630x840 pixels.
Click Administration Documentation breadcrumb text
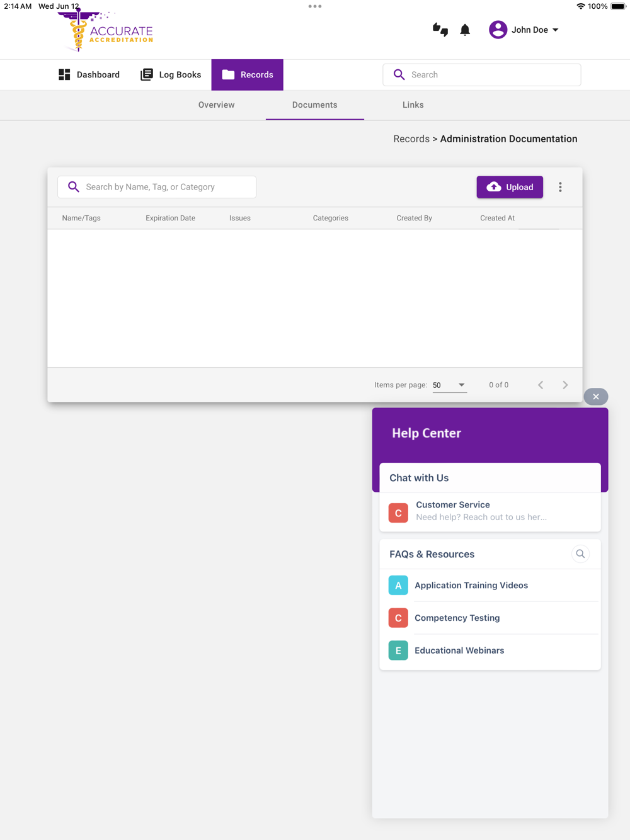(508, 139)
